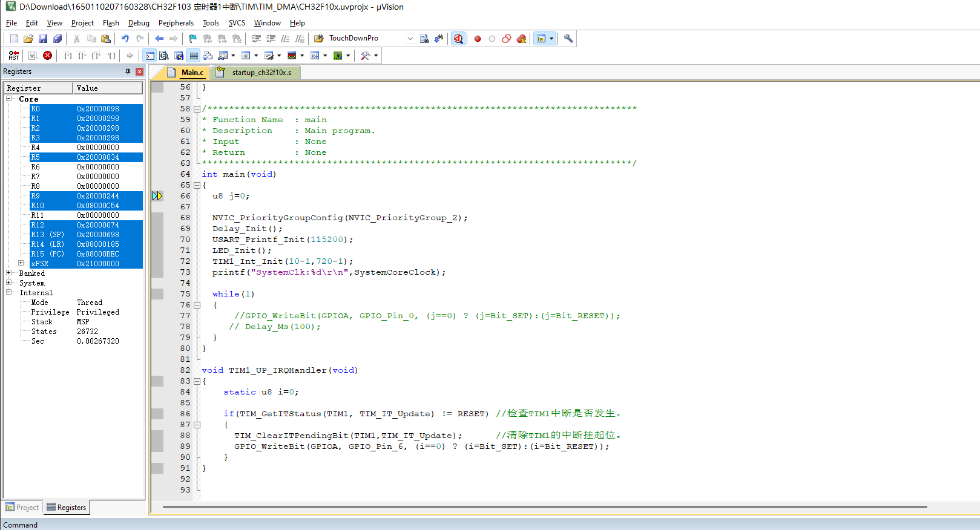The image size is (980, 530).
Task: Click the incremental find binoculars icon
Action: click(x=439, y=39)
